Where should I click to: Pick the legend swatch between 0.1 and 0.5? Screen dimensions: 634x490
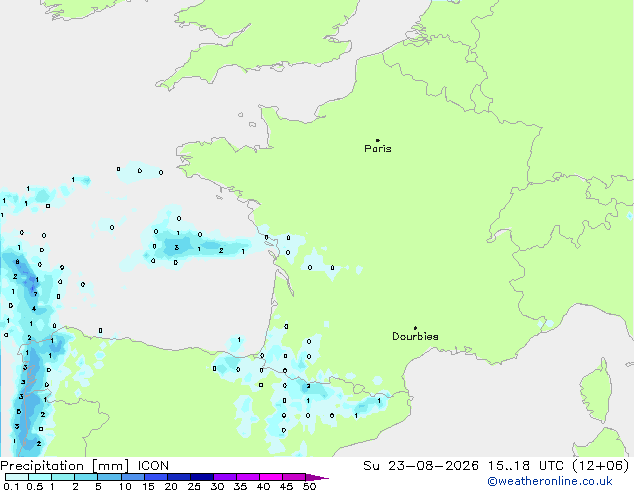tap(17, 477)
